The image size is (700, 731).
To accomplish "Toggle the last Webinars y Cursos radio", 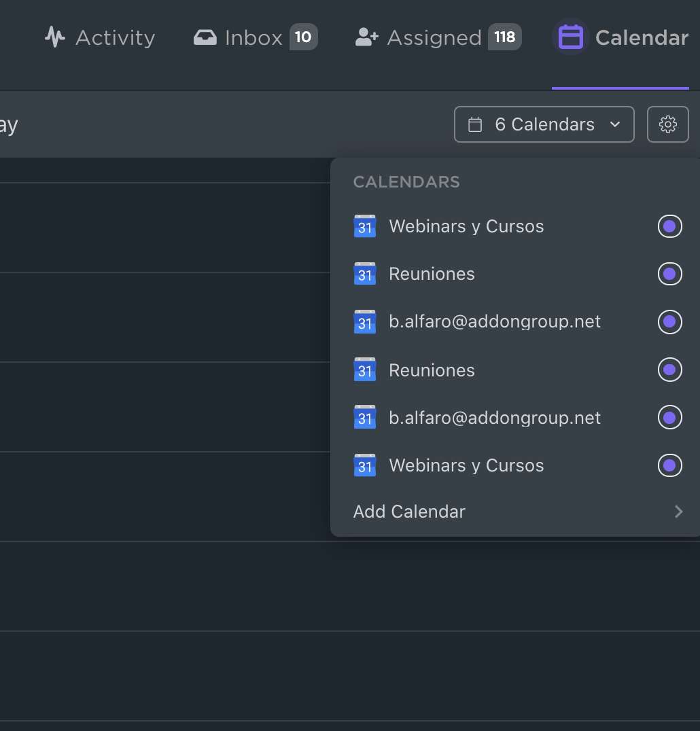I will tap(669, 465).
